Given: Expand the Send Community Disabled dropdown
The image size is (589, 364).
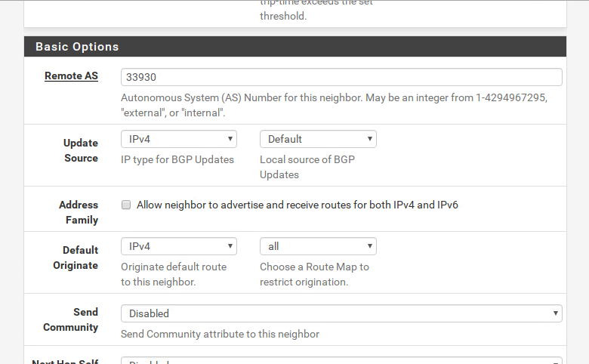Looking at the screenshot, I should [341, 313].
